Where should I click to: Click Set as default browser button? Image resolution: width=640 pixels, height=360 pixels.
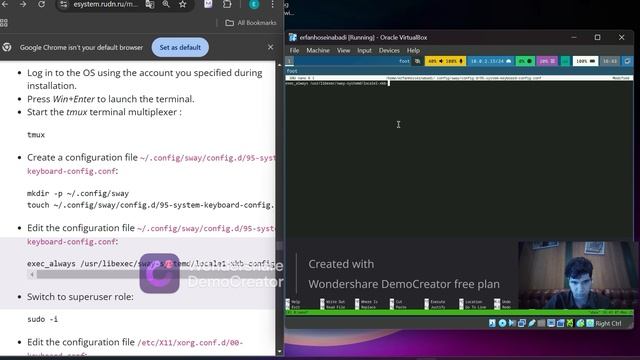(180, 47)
